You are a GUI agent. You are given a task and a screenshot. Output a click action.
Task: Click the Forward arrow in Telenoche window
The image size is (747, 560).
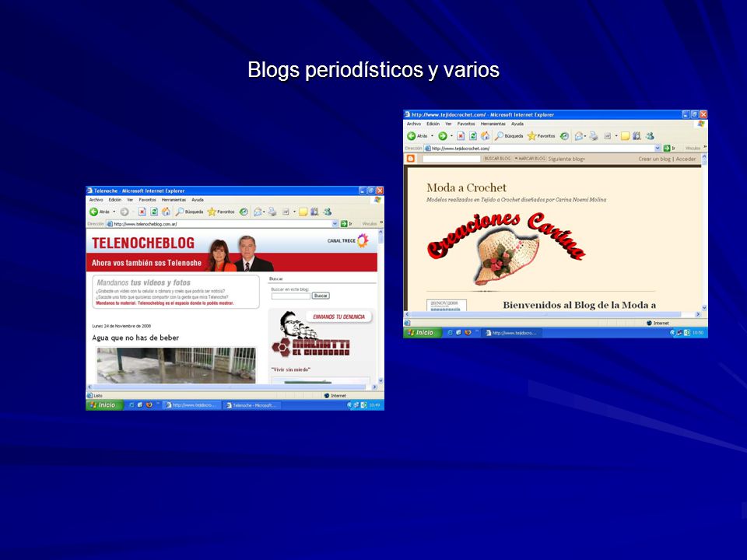[x=124, y=212]
